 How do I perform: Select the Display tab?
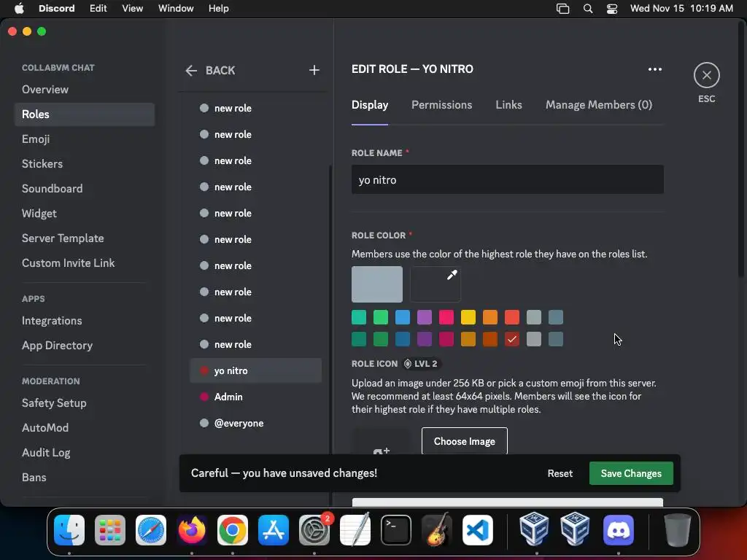[x=370, y=105]
